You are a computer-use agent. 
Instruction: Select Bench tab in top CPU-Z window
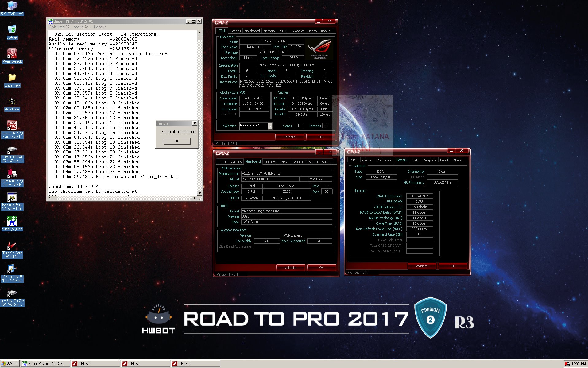[x=312, y=31]
